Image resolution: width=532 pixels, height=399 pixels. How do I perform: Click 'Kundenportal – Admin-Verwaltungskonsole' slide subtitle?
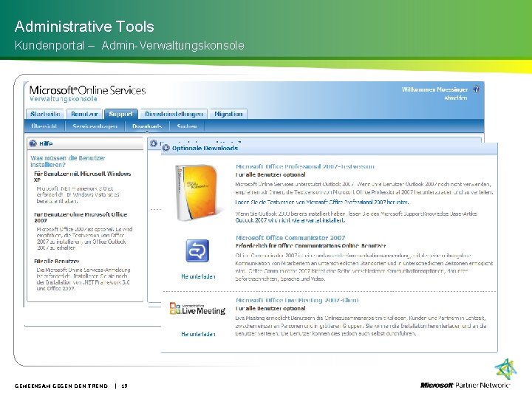click(129, 46)
